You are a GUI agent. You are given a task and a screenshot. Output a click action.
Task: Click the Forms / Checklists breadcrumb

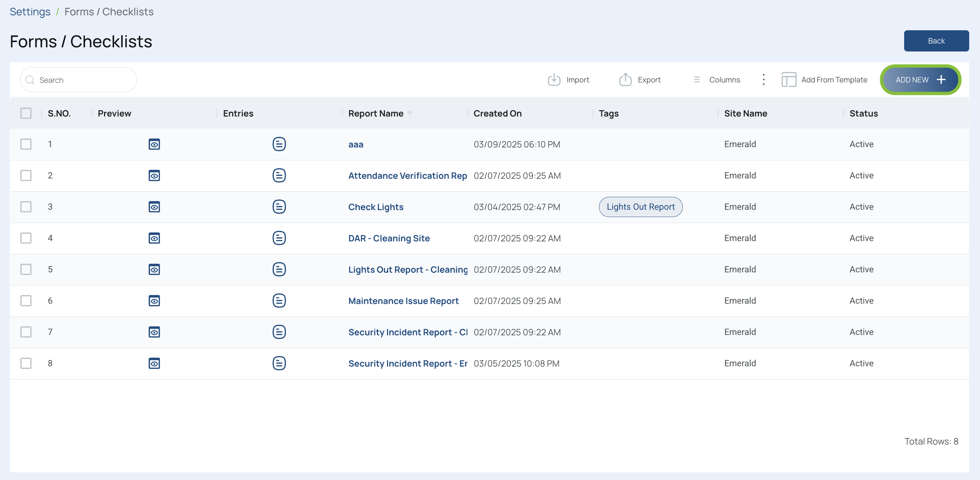click(109, 12)
